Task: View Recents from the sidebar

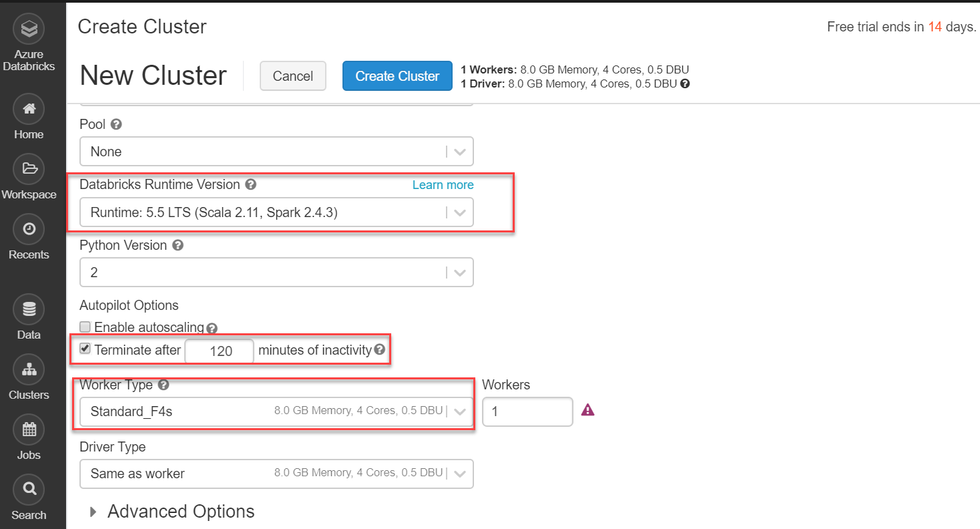Action: point(28,228)
